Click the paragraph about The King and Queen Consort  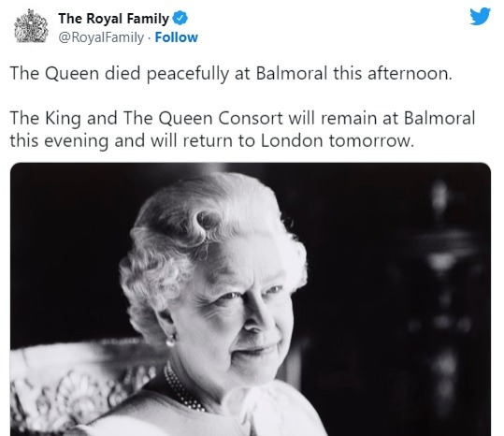pyautogui.click(x=242, y=129)
